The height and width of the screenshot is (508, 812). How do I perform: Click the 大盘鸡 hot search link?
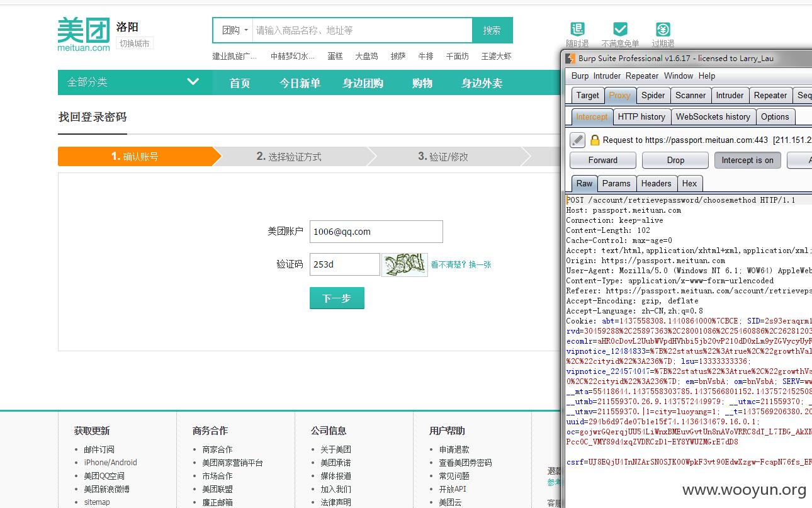(366, 56)
